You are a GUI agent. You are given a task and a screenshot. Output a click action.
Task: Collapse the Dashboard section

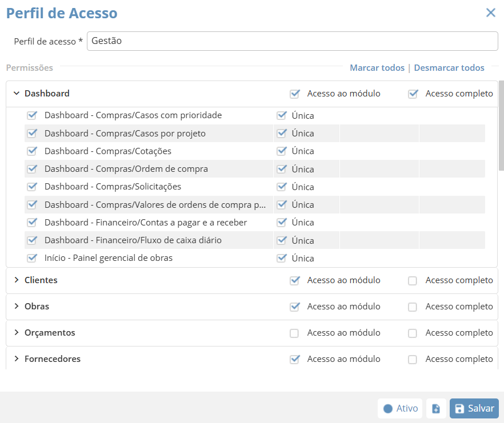click(x=17, y=94)
